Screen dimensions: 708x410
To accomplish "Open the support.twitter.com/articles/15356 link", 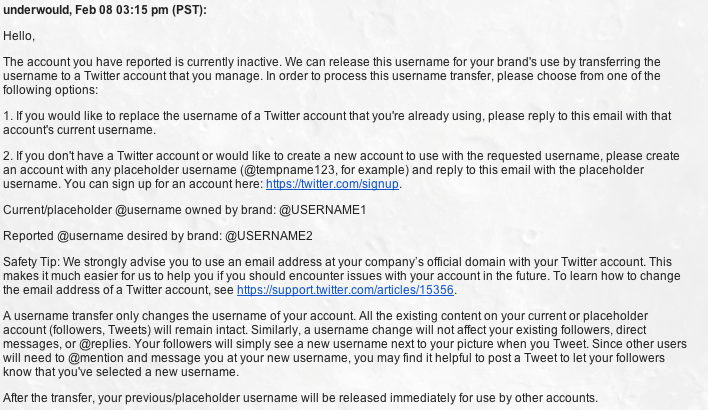I will pyautogui.click(x=345, y=290).
